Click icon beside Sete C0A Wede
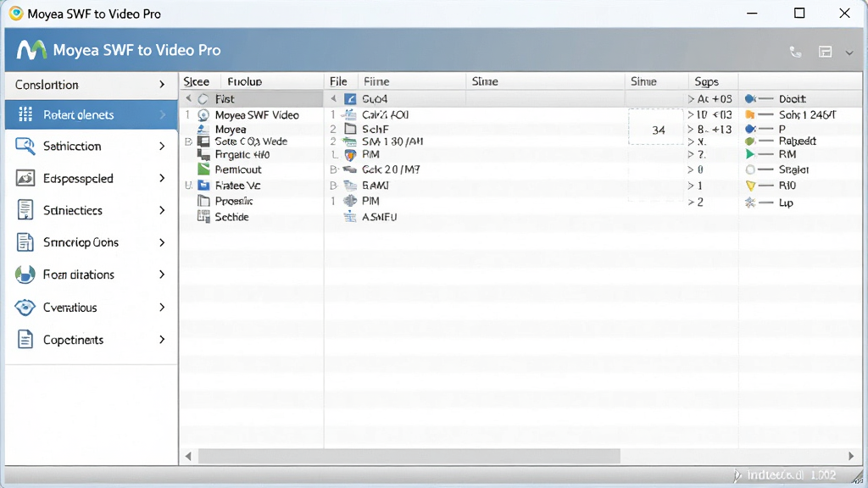This screenshot has width=868, height=488. tap(203, 141)
